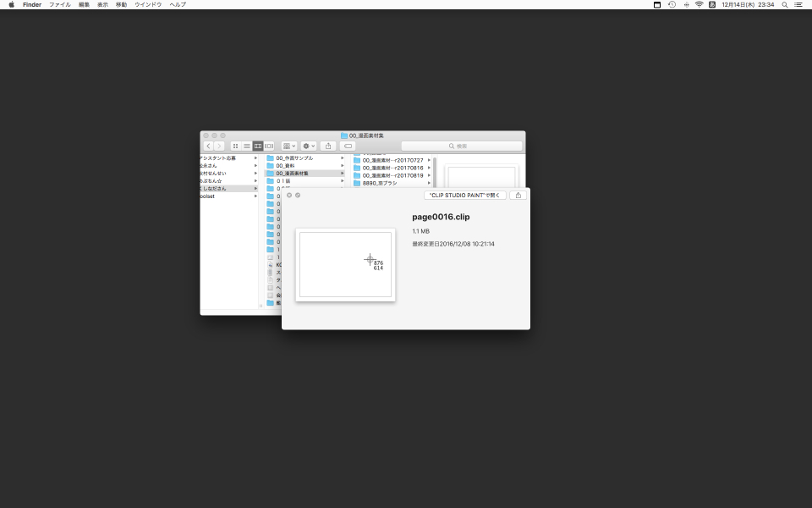The image size is (812, 508).
Task: Go forward with the Finder forward arrow
Action: point(220,146)
